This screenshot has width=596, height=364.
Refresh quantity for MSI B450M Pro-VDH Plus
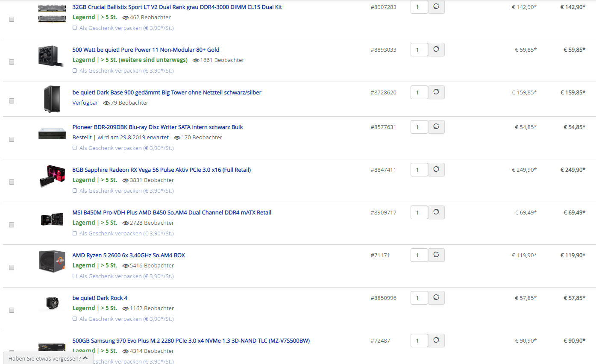click(x=436, y=212)
